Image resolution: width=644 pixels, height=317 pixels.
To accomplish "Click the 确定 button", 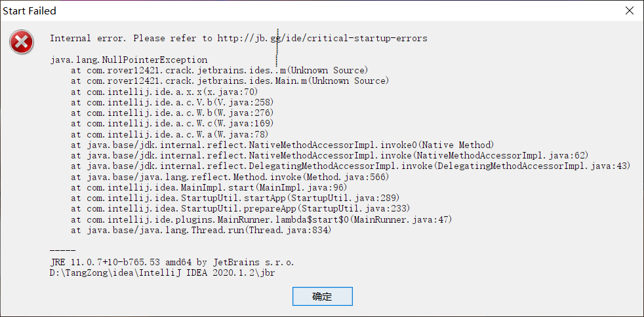I will [x=323, y=296].
